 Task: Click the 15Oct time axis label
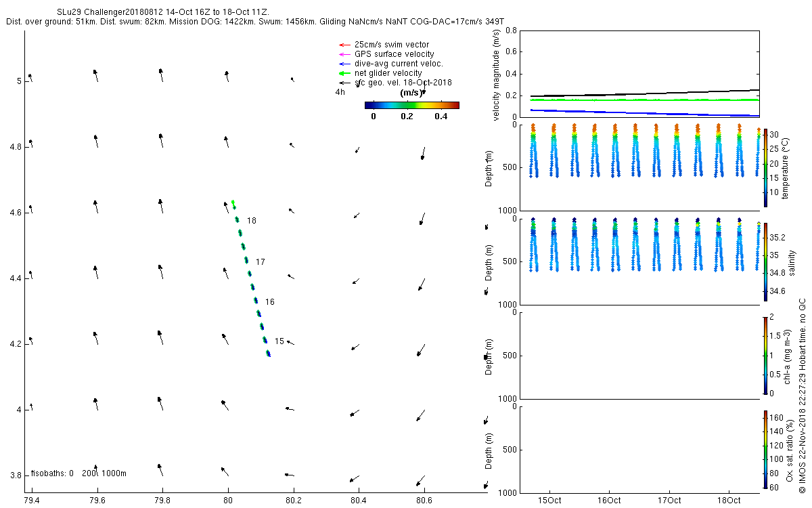tap(549, 501)
